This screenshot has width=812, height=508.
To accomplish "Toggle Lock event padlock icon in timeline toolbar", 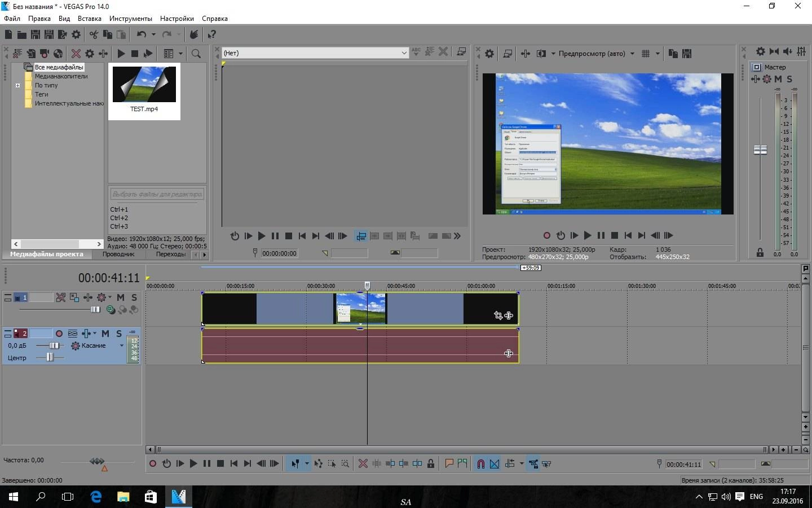I will tap(431, 464).
